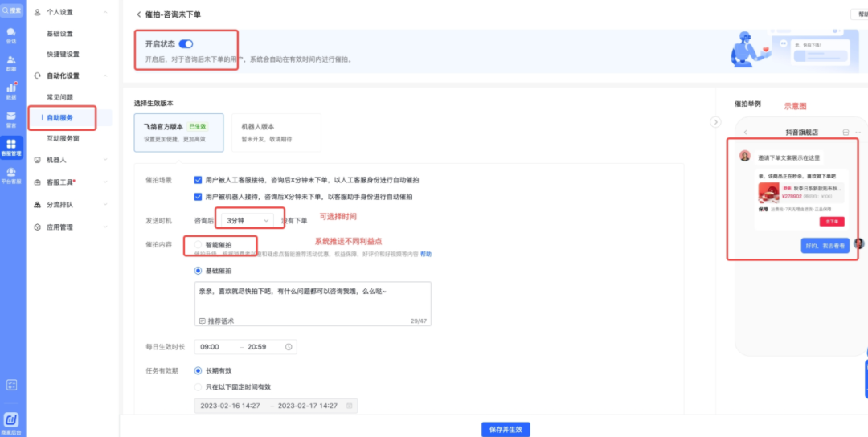Open the 3分钟 send timing dropdown
Screen dimensions: 868x437
click(x=248, y=220)
